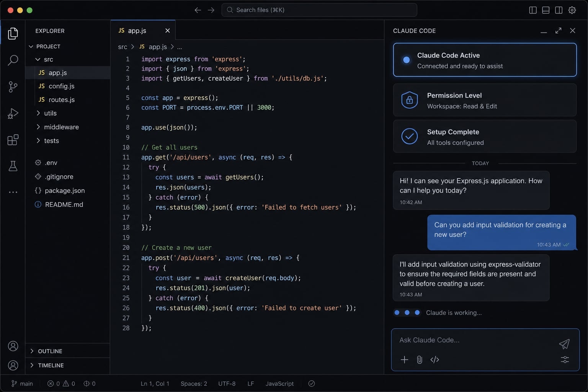Open routes.js in the explorer
This screenshot has width=588, height=392.
(x=67, y=100)
